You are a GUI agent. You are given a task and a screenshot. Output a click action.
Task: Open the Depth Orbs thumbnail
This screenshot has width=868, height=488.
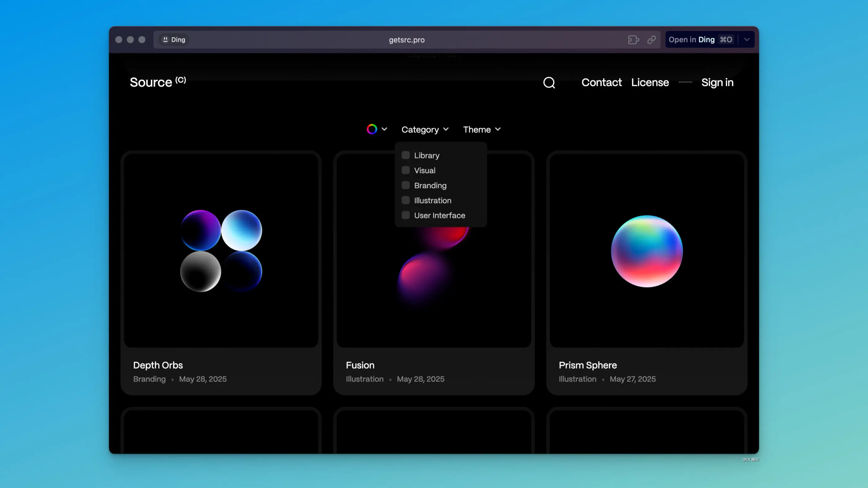point(221,250)
